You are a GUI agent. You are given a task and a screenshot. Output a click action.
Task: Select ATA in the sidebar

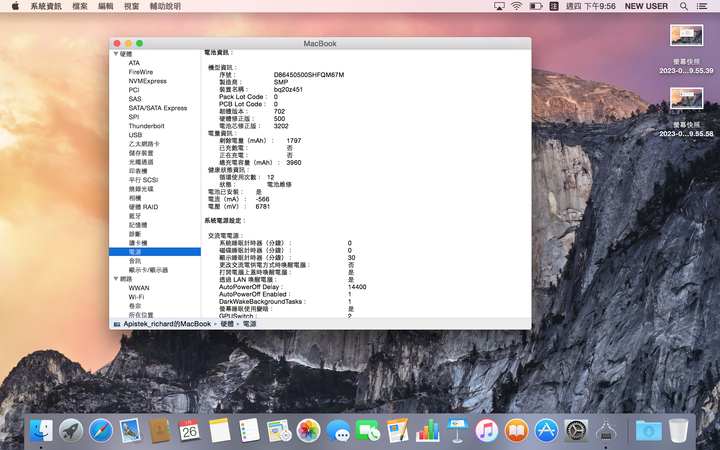click(134, 63)
